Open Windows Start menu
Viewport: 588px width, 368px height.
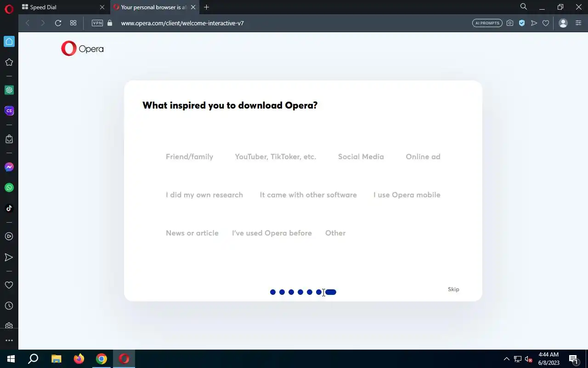(x=11, y=359)
